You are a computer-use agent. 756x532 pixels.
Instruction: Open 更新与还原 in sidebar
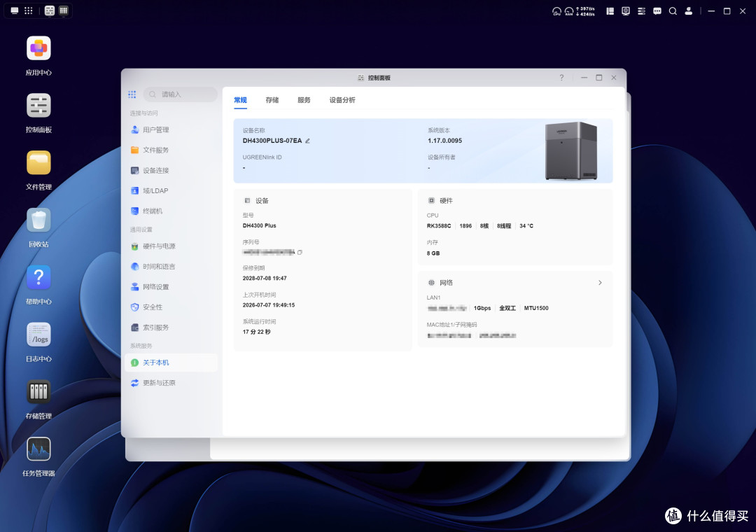point(171,383)
